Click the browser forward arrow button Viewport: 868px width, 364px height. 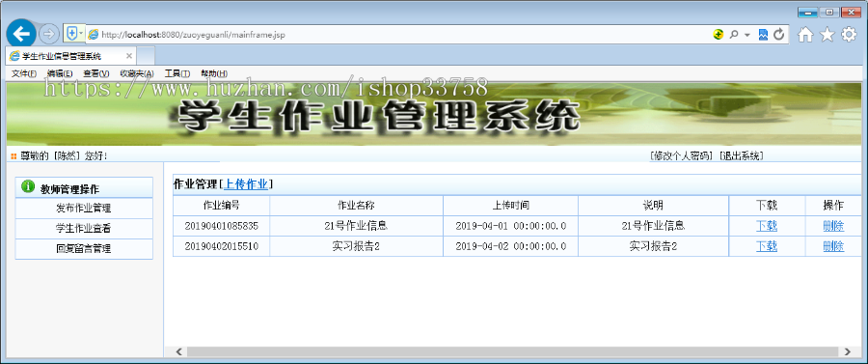click(x=49, y=35)
